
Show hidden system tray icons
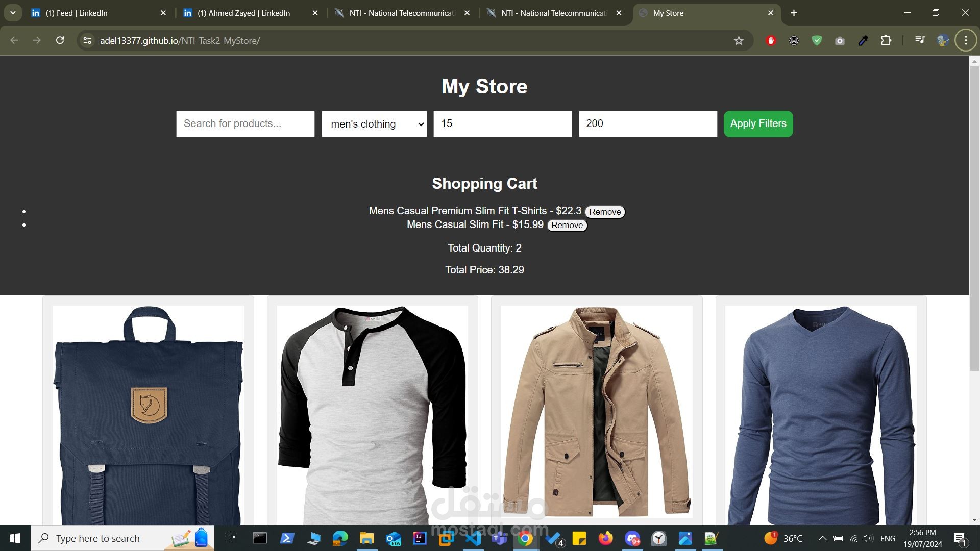click(x=822, y=538)
